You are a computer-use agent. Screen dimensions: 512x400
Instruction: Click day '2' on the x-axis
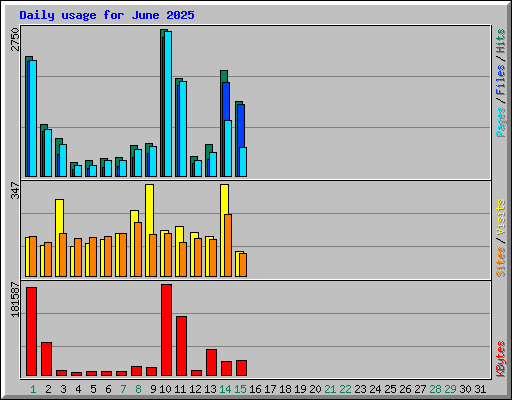48,389
